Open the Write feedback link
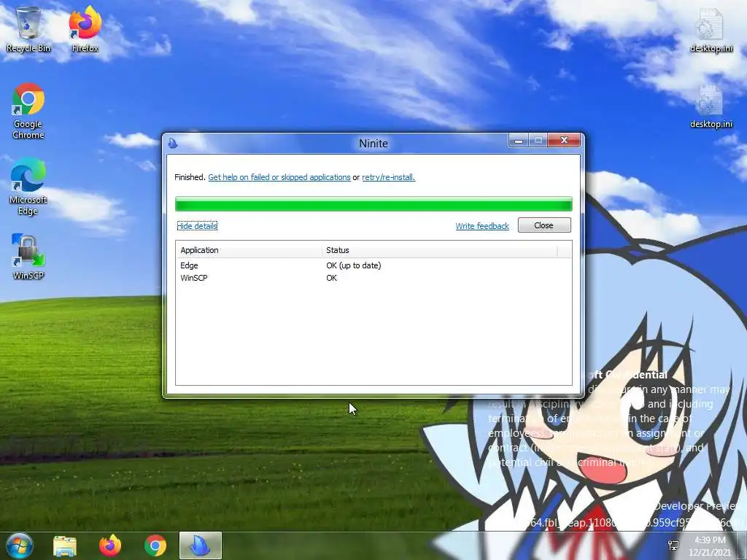This screenshot has height=560, width=747. 482,226
